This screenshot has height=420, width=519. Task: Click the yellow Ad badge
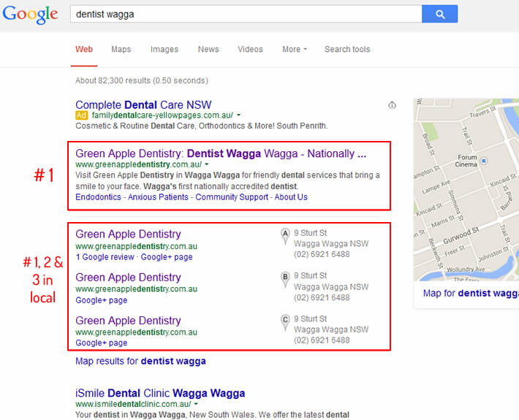tap(81, 115)
